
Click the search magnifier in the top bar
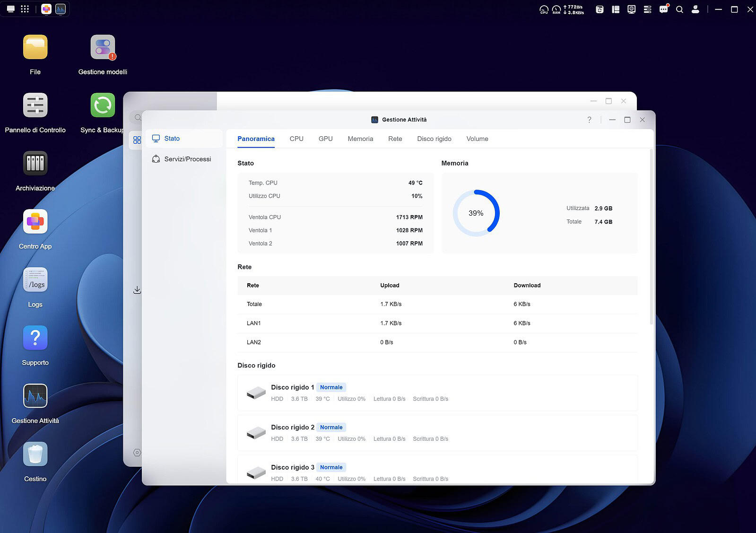point(679,9)
